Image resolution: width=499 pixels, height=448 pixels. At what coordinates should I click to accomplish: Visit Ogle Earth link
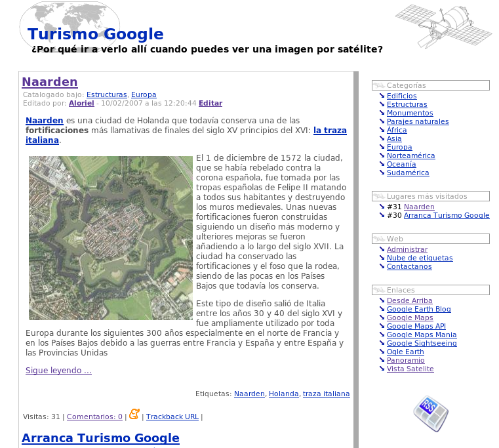(405, 352)
